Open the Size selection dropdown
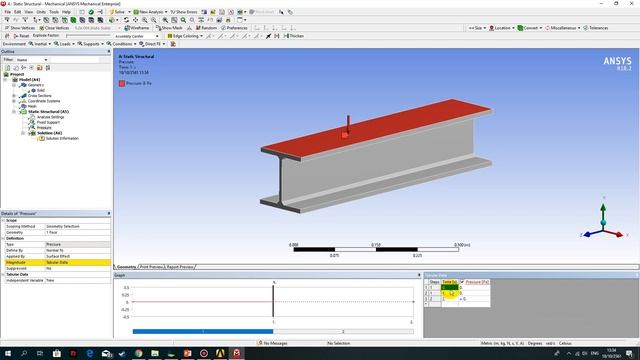 tap(477, 28)
